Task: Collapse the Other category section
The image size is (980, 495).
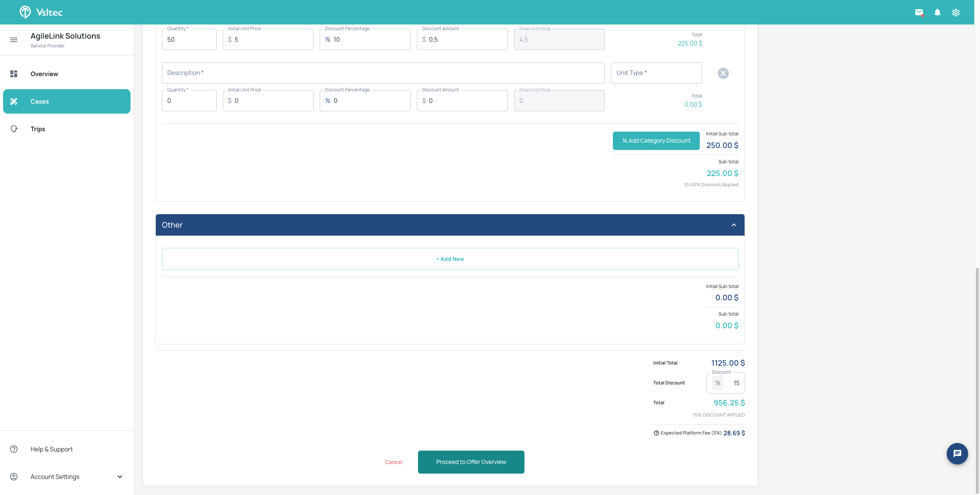Action: point(733,225)
